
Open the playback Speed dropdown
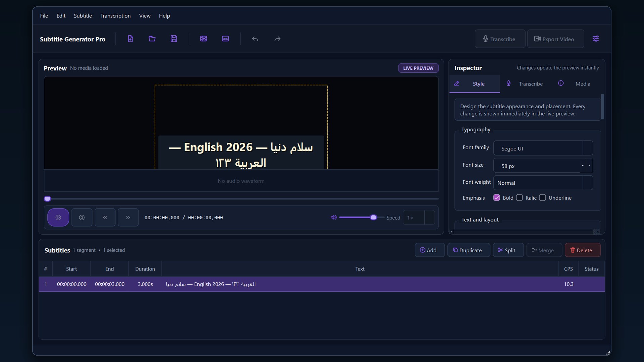[419, 218]
